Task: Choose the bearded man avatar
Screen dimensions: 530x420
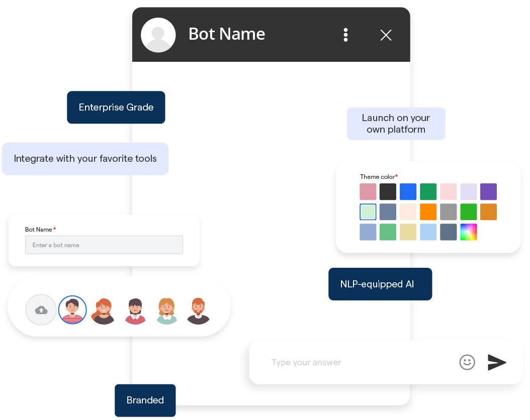Action: click(x=199, y=311)
